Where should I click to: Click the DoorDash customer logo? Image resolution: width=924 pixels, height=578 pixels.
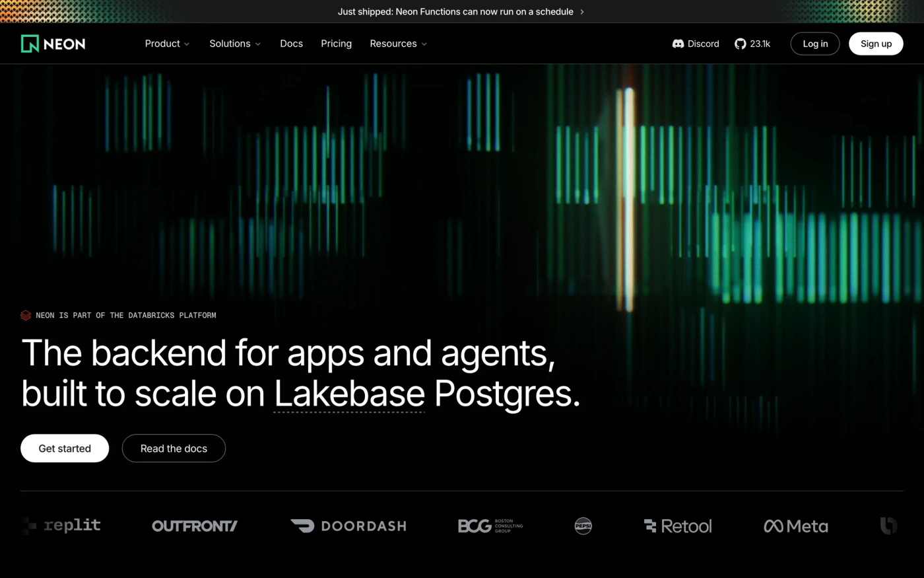pos(348,526)
